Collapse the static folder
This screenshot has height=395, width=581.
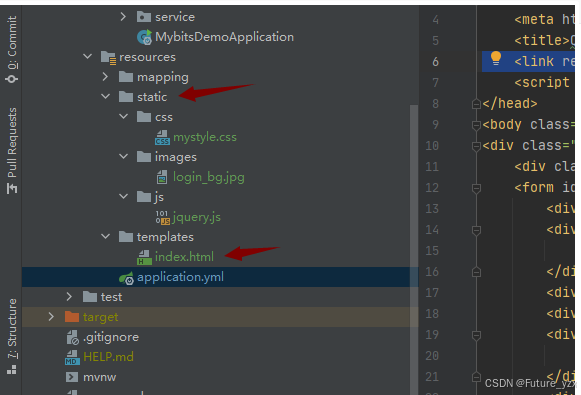(106, 96)
